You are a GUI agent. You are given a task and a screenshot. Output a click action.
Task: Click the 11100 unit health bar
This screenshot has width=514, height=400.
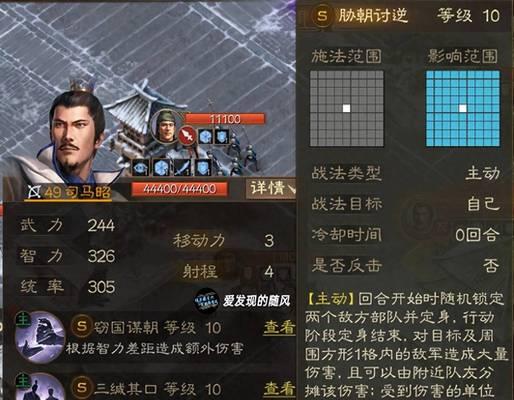pyautogui.click(x=225, y=119)
